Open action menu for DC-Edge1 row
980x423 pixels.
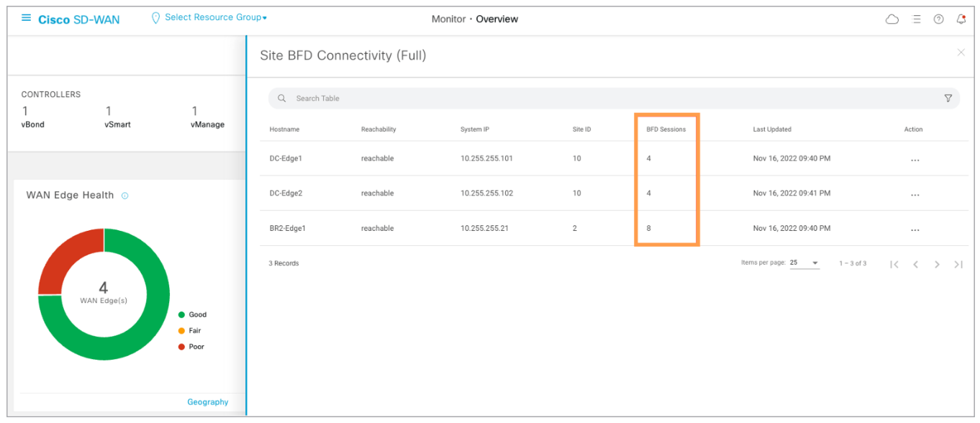915,160
